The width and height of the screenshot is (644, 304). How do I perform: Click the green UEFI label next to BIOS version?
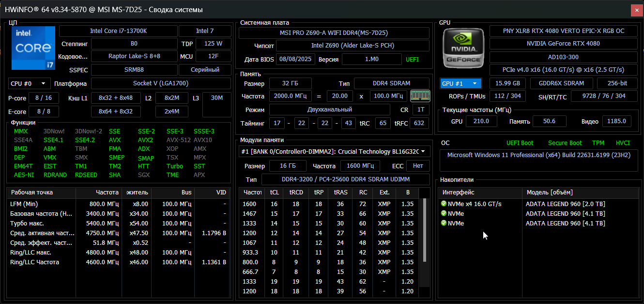[412, 60]
